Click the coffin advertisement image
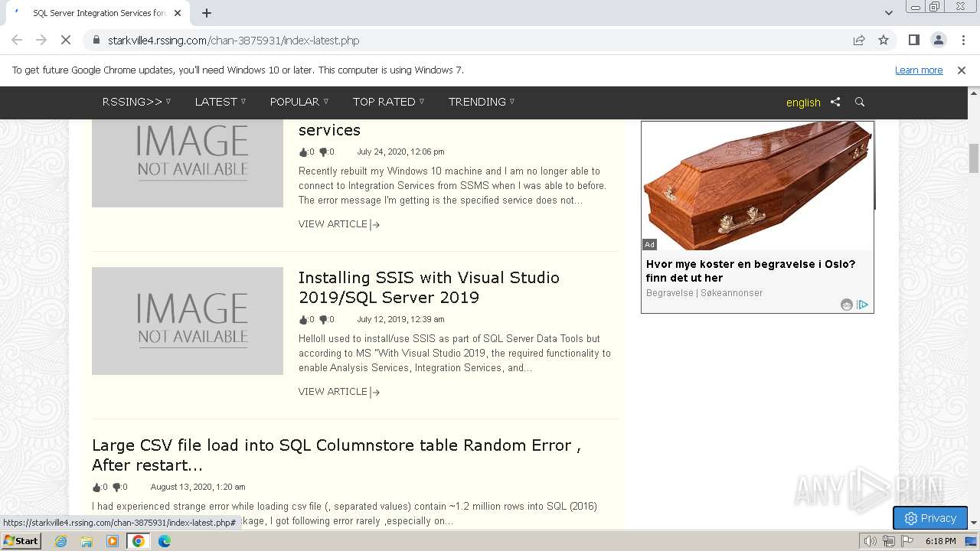Image resolution: width=980 pixels, height=551 pixels. click(x=757, y=186)
